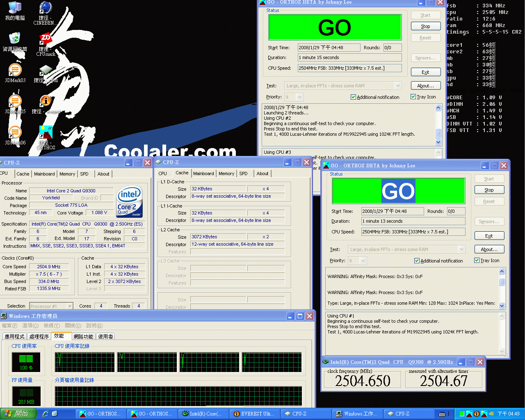Switch to 使用者 tab in Task Manager
Screen dimensions: 525x420
105,336
